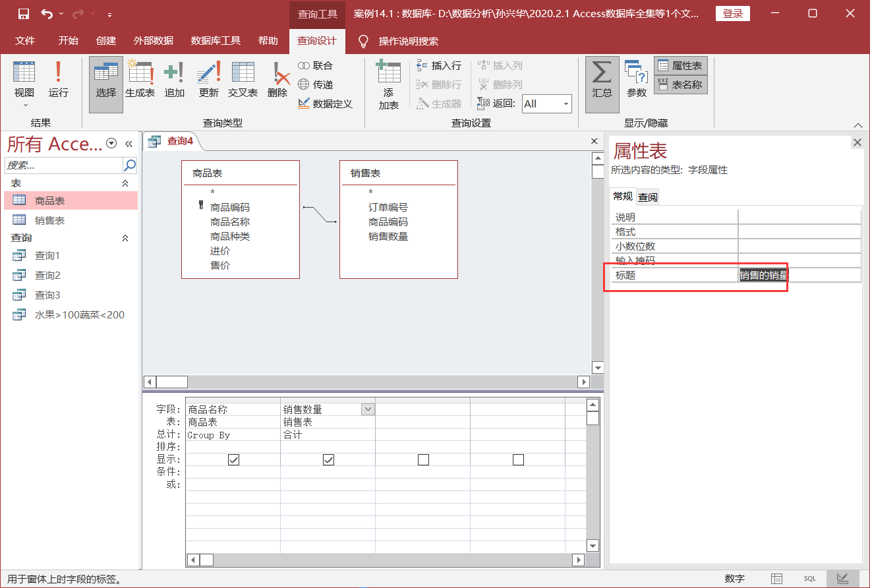Click the 追加 append query icon
This screenshot has width=870, height=588.
pos(174,79)
